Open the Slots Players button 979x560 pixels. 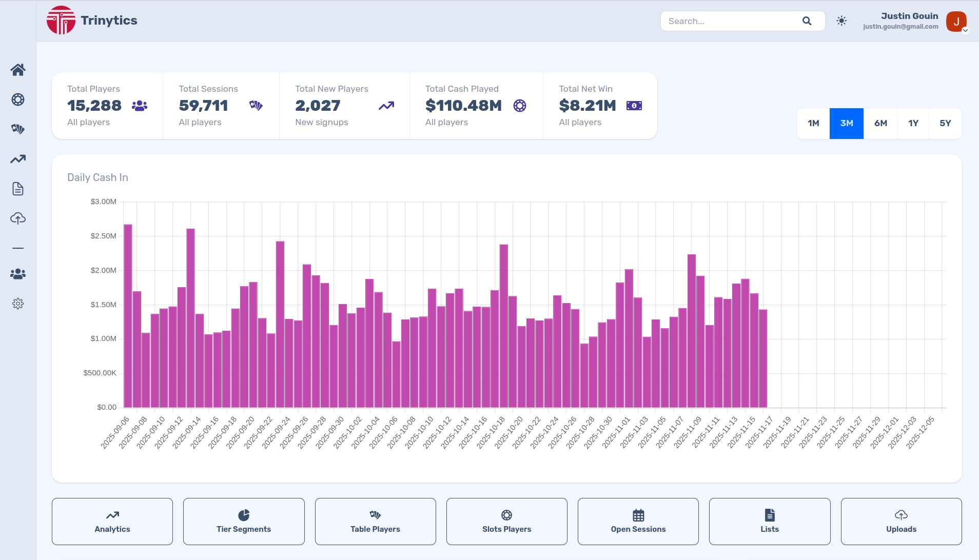[507, 522]
